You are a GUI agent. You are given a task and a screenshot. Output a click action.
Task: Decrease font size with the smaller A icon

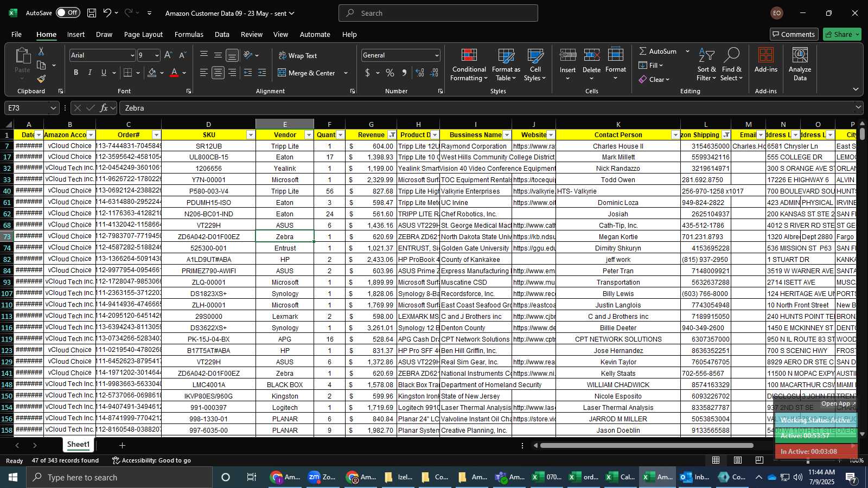[182, 55]
